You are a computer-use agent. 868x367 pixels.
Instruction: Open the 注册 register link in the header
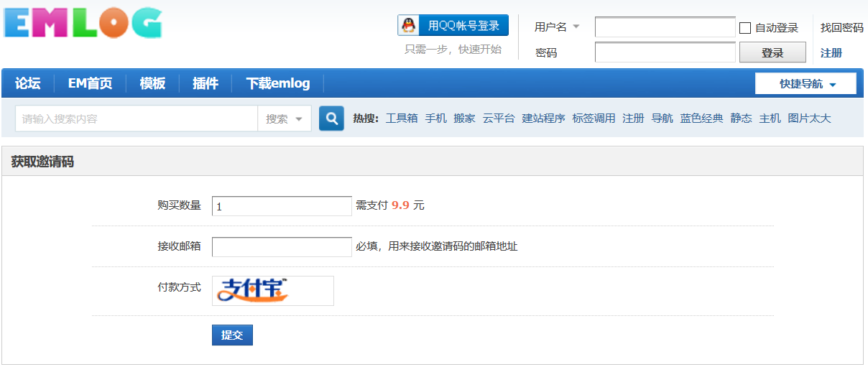tap(831, 52)
